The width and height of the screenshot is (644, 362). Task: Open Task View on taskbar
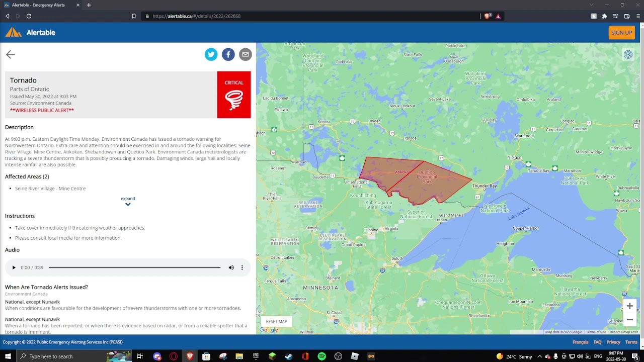coord(140,356)
